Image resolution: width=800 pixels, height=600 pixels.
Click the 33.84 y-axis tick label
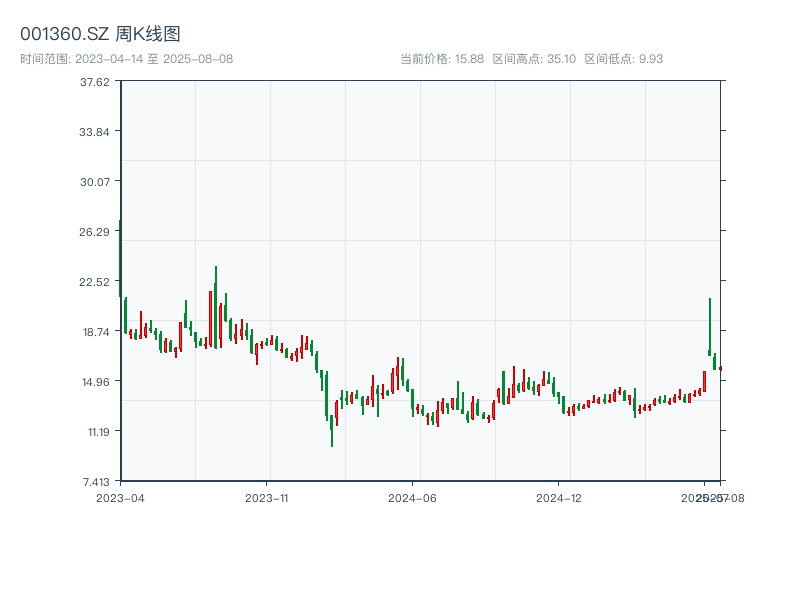pyautogui.click(x=95, y=132)
